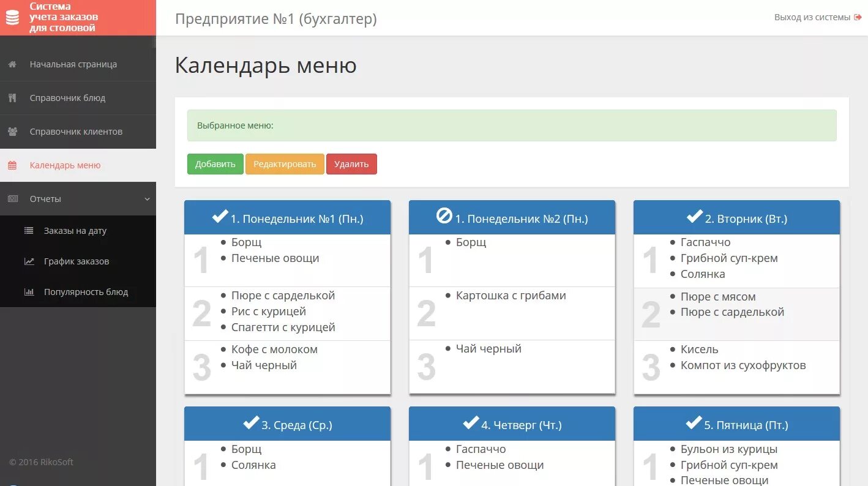Open Заказы на дату report

[78, 231]
